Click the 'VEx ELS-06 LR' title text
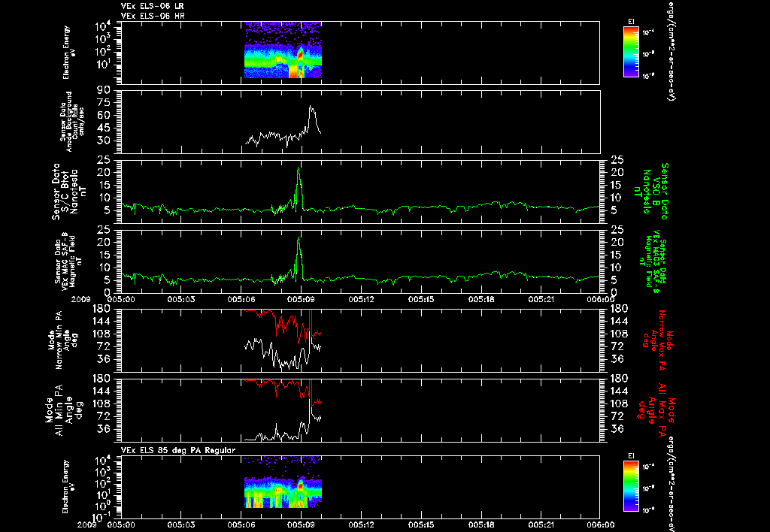 point(152,6)
